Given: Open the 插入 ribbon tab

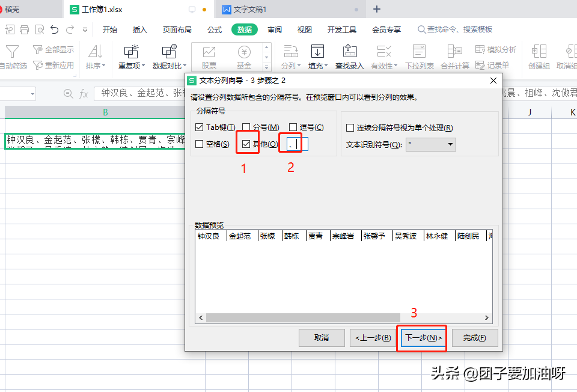Looking at the screenshot, I should [140, 30].
